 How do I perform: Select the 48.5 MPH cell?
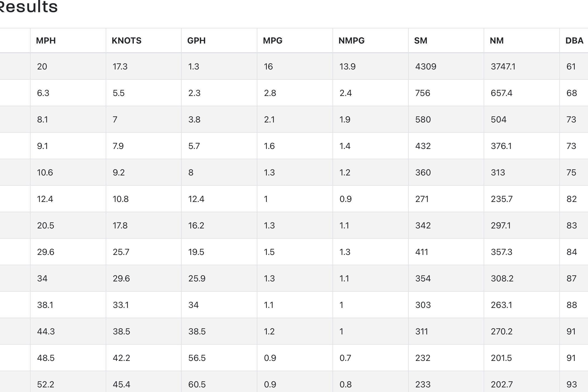coord(46,358)
